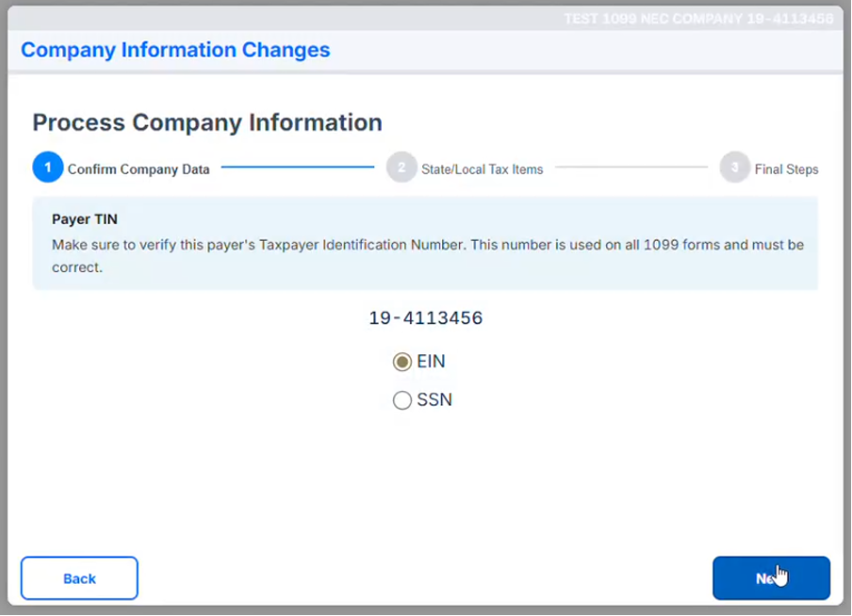The width and height of the screenshot is (852, 616).
Task: Click the EIN text label
Action: tap(431, 362)
